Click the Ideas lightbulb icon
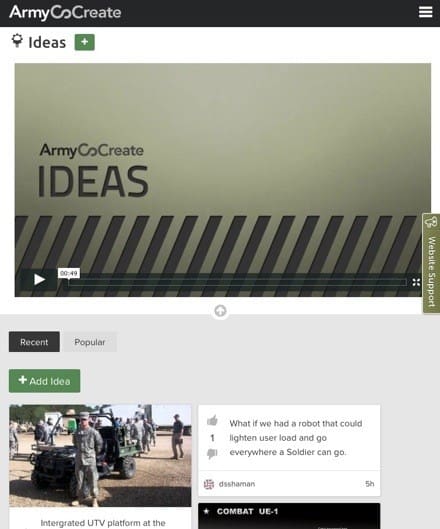 point(17,41)
